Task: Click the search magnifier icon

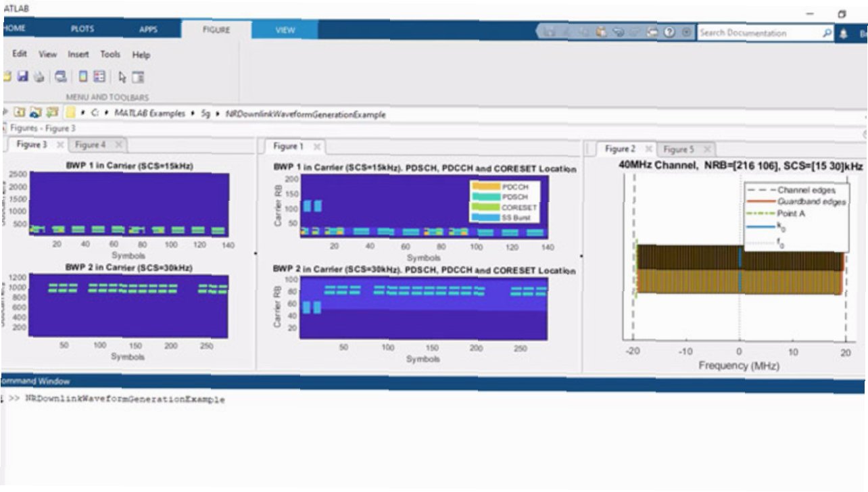Action: 827,32
